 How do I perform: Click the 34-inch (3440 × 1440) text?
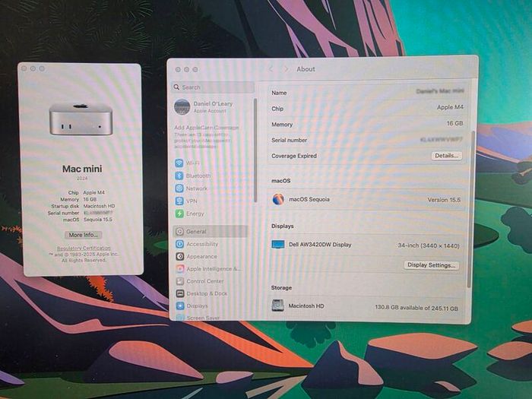pyautogui.click(x=429, y=245)
